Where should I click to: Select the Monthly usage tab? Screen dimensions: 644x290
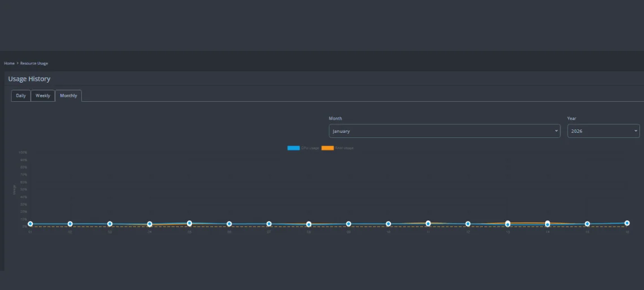(68, 96)
